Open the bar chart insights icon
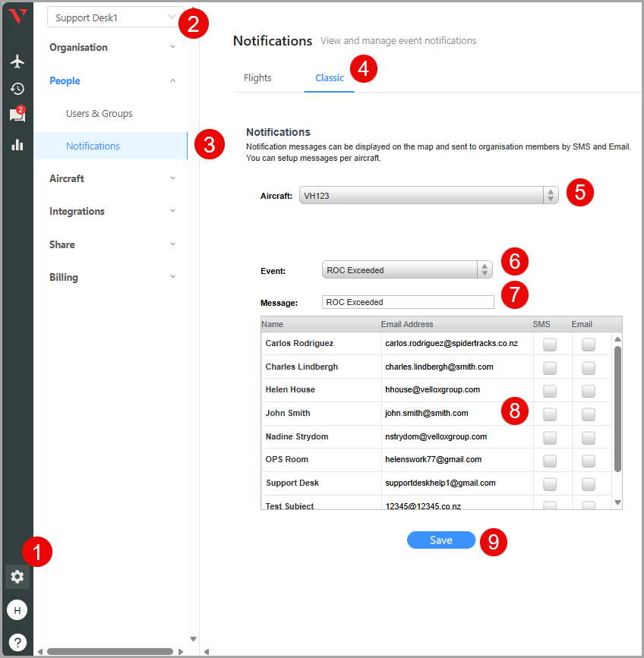Viewport: 644px width, 658px height. pyautogui.click(x=17, y=144)
